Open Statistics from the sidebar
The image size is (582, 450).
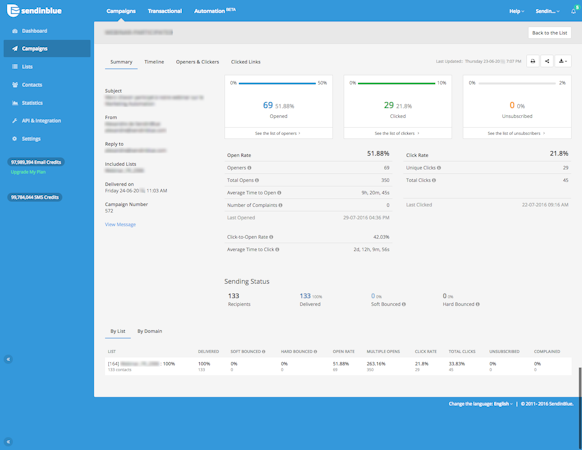pos(32,103)
